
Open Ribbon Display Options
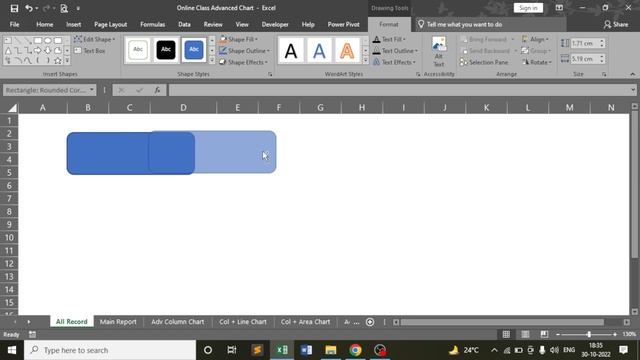click(559, 8)
